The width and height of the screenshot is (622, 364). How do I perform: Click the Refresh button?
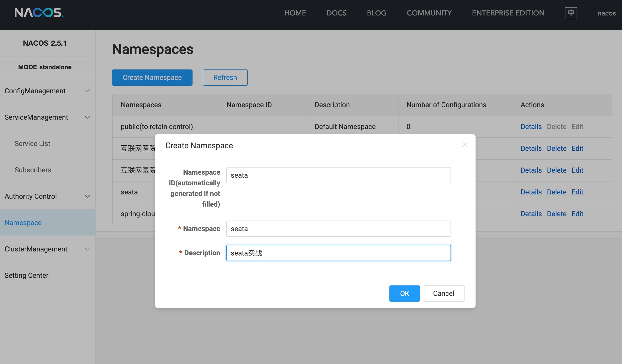225,78
